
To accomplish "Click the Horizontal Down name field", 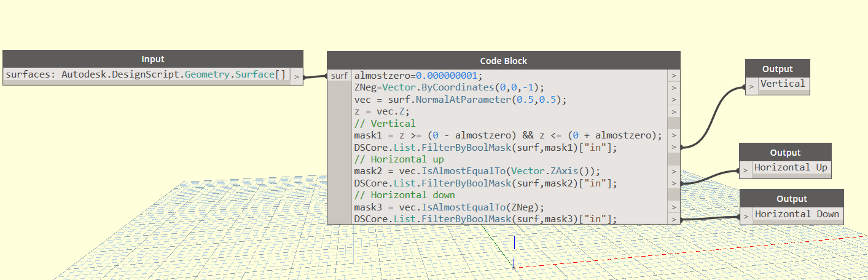I will click(x=796, y=214).
